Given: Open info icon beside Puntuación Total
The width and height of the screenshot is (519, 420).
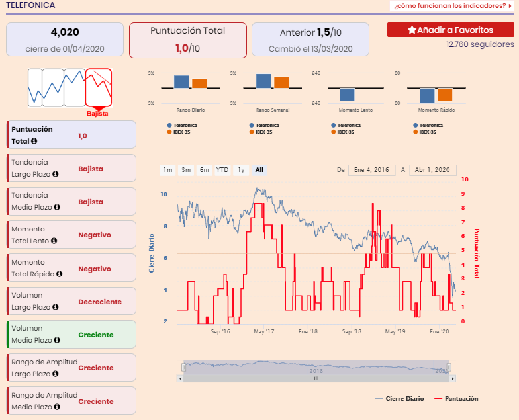Looking at the screenshot, I should (34, 141).
